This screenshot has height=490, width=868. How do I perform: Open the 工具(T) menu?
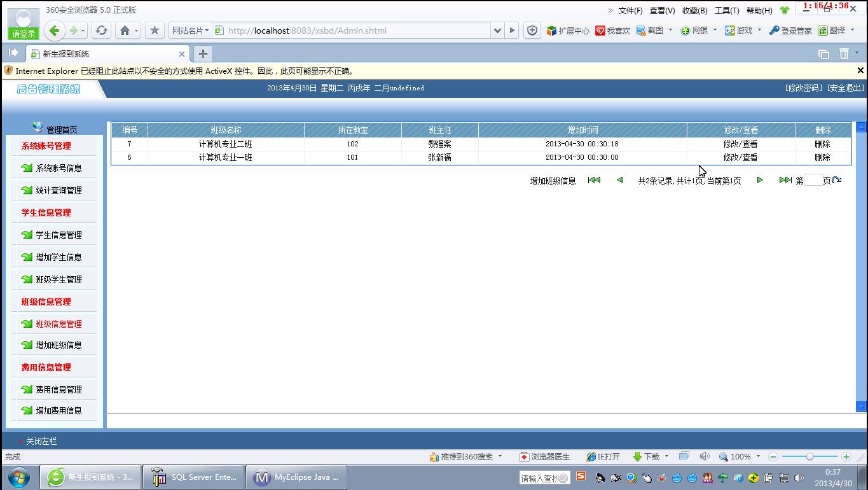click(x=727, y=11)
